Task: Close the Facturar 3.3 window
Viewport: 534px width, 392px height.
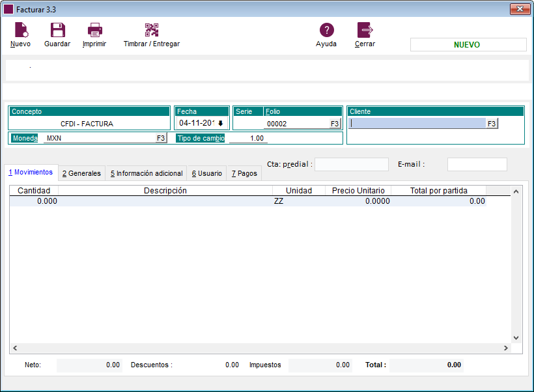Action: pyautogui.click(x=520, y=9)
